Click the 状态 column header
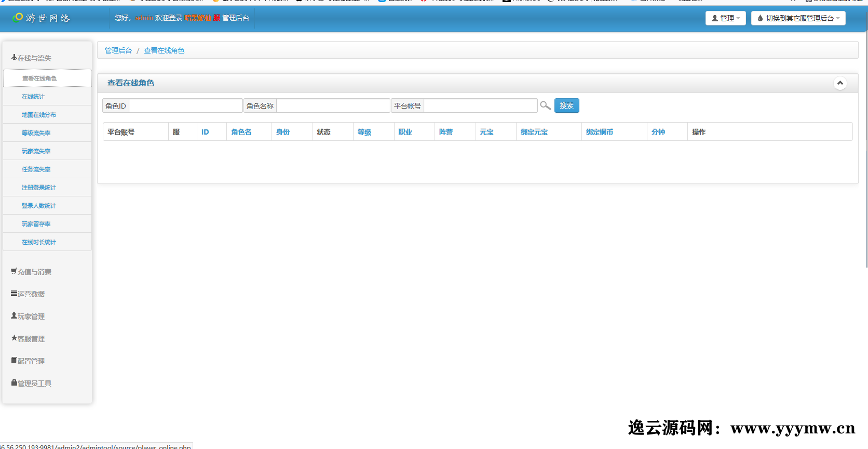Image resolution: width=868 pixels, height=449 pixels. (324, 132)
